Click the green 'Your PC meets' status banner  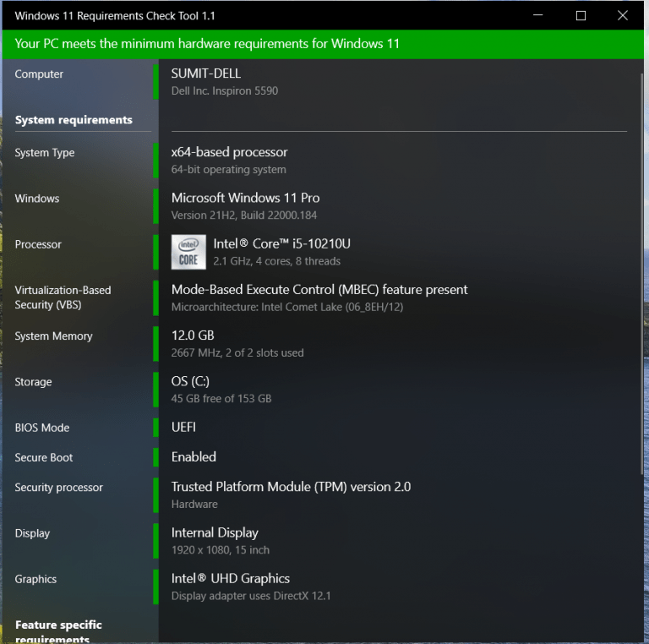tap(323, 44)
